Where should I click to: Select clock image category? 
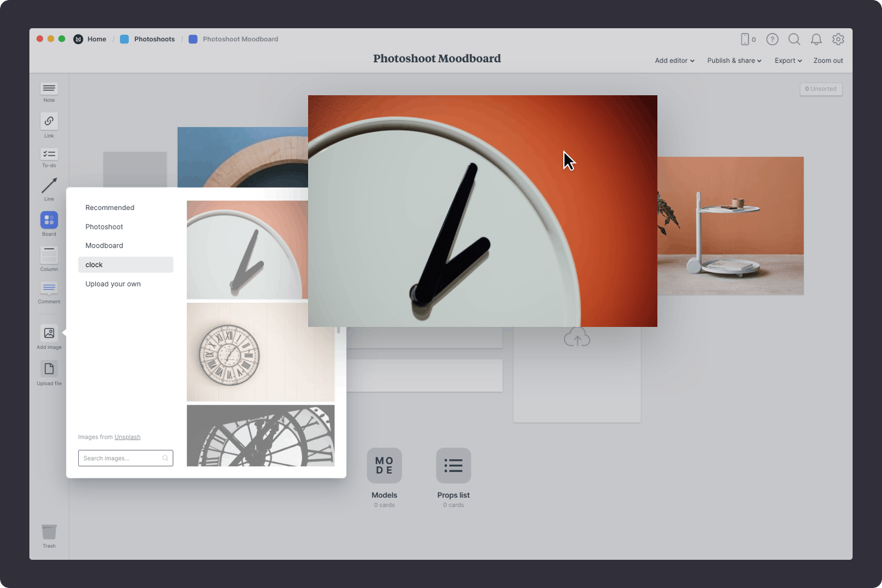[x=125, y=265]
